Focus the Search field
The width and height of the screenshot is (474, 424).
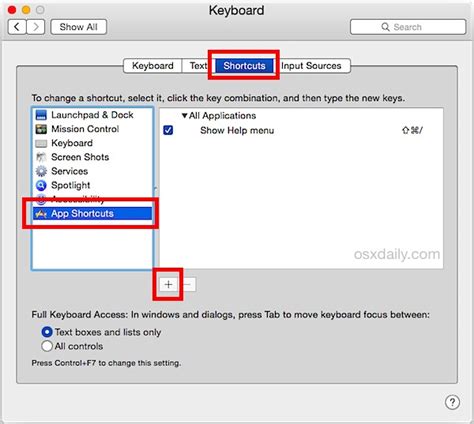408,27
